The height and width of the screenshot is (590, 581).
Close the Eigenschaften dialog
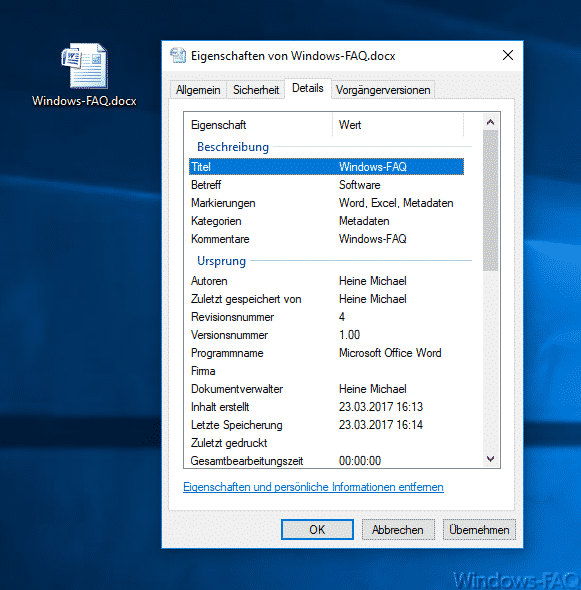(x=508, y=55)
